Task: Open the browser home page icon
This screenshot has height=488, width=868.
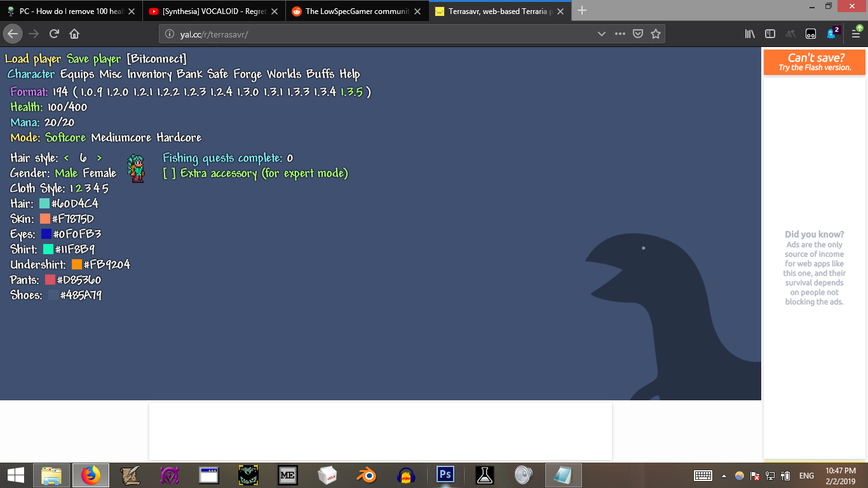Action: coord(74,34)
